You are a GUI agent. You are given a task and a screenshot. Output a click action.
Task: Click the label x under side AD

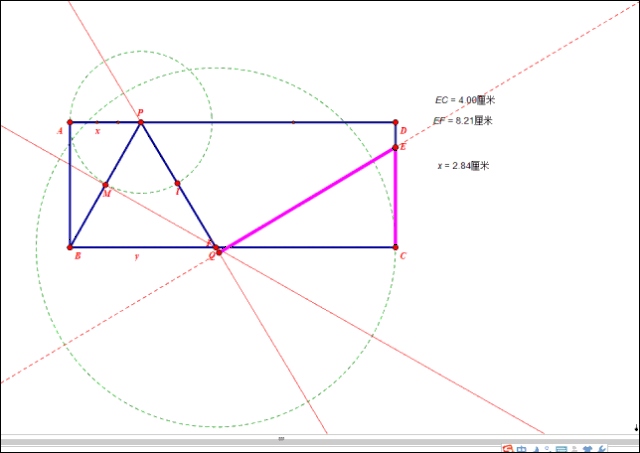point(98,131)
